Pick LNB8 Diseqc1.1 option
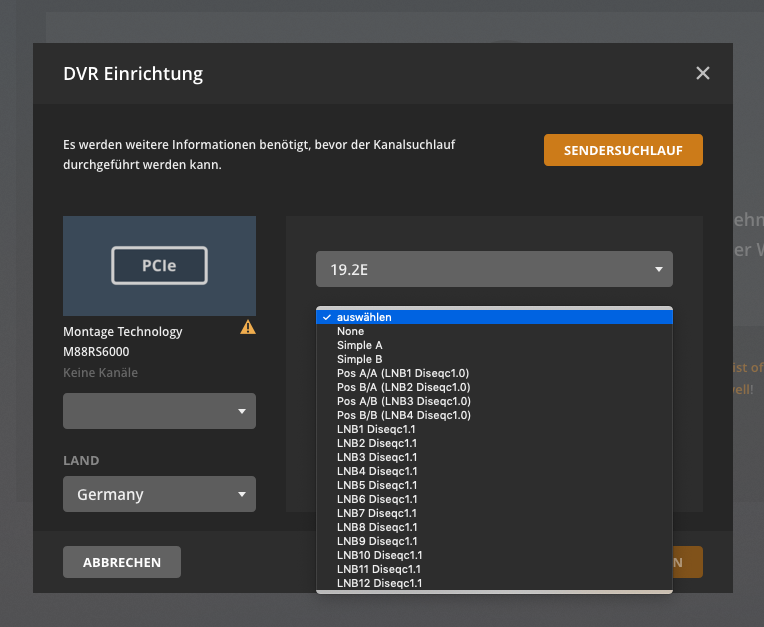 coord(494,527)
